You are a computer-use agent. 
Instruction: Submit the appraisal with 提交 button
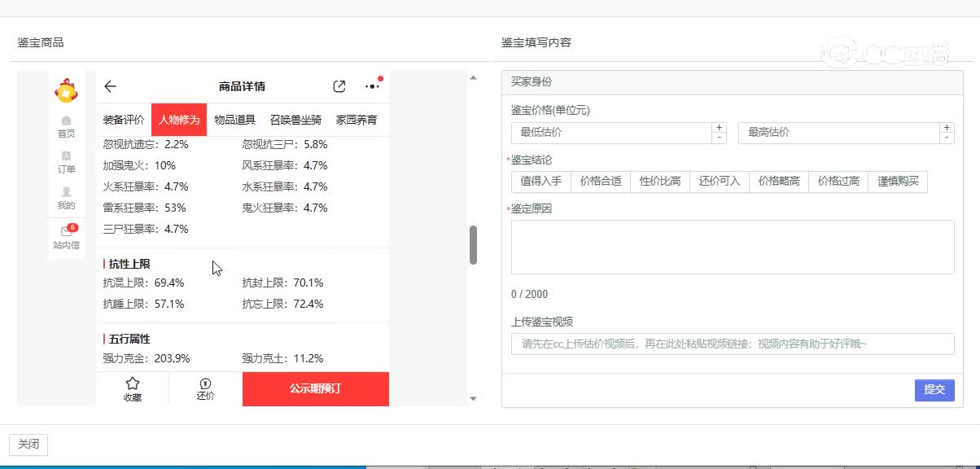[x=934, y=390]
